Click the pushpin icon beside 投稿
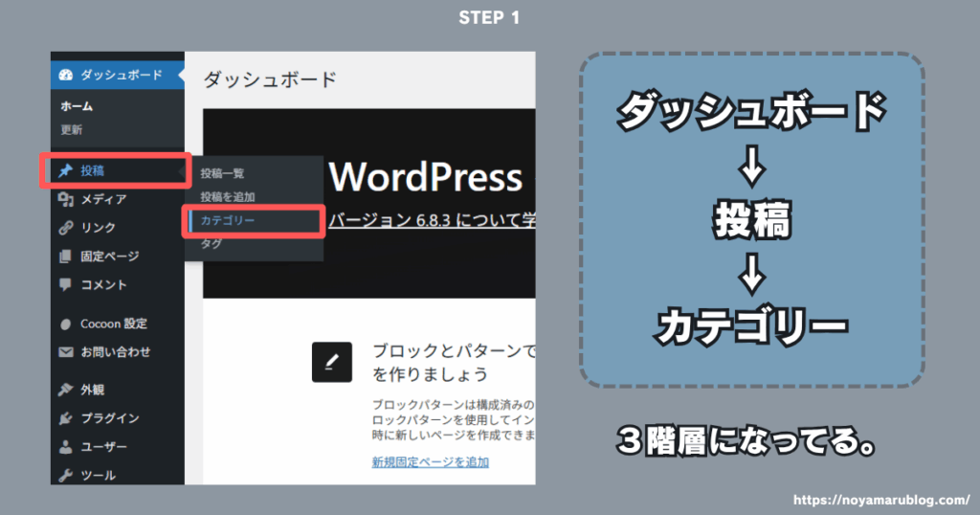 pos(66,171)
